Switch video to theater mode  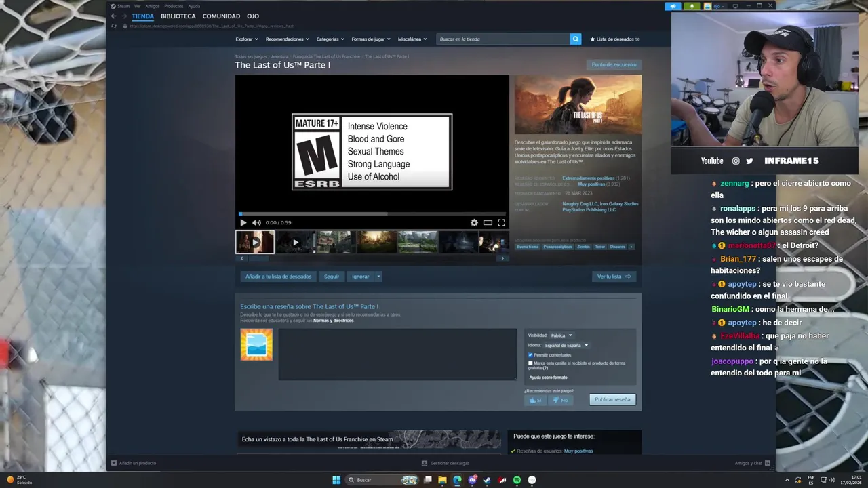(488, 222)
